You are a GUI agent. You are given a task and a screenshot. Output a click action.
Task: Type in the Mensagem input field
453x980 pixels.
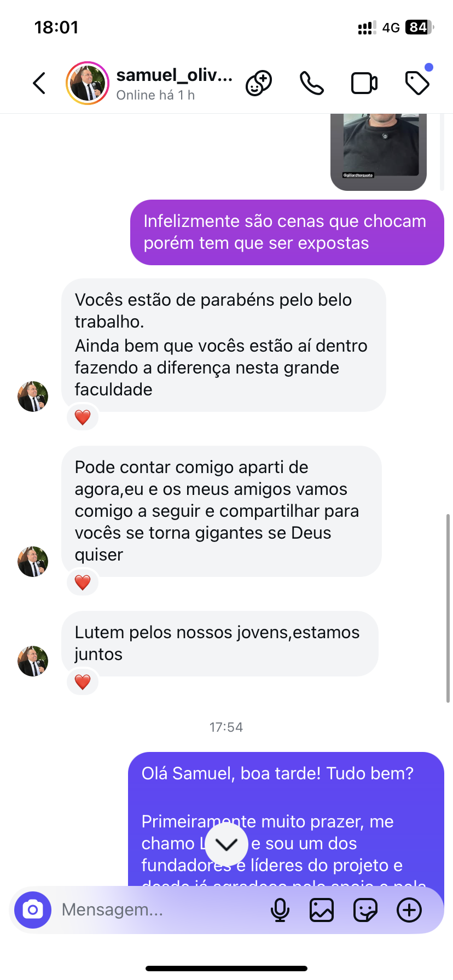159,910
